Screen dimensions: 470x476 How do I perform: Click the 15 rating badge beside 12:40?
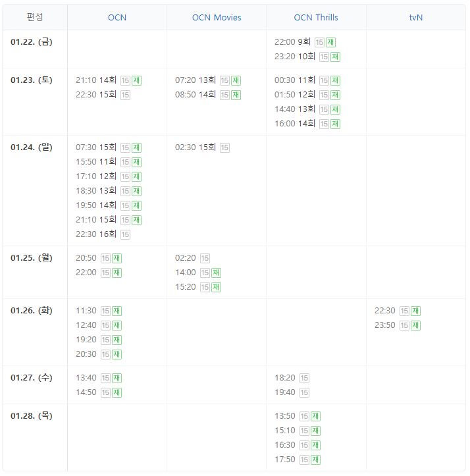(105, 325)
